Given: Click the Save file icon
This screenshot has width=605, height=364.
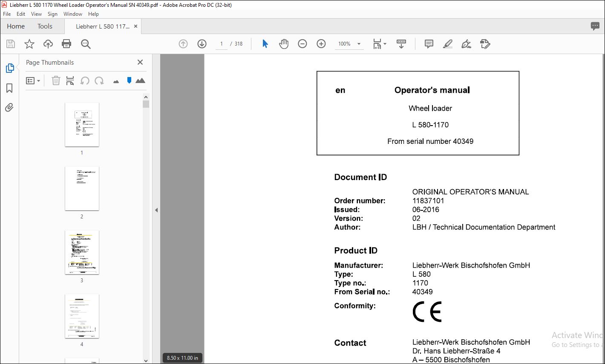Looking at the screenshot, I should [x=11, y=44].
